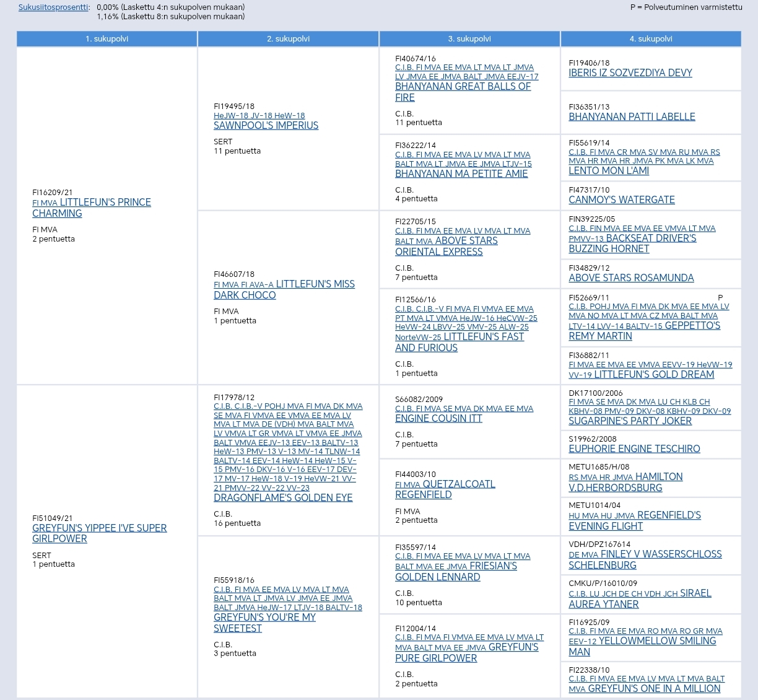Click SAWNPOOL'S IMPERIUS pedigree link
Viewport: 758px width, 700px height.
(266, 126)
